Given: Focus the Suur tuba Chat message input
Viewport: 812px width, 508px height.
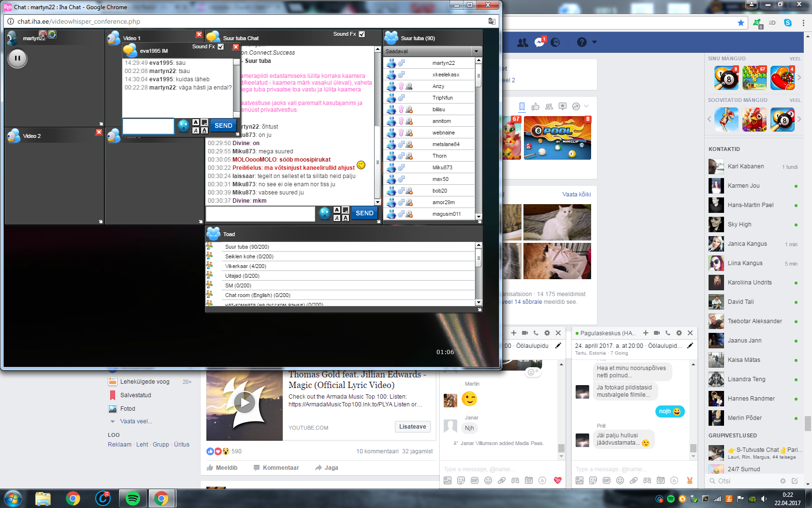Looking at the screenshot, I should click(x=261, y=213).
